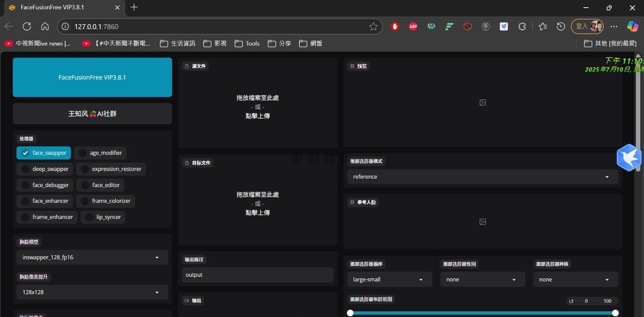Open the Tools bookmark folder
Image resolution: width=644 pixels, height=317 pixels.
pyautogui.click(x=247, y=43)
